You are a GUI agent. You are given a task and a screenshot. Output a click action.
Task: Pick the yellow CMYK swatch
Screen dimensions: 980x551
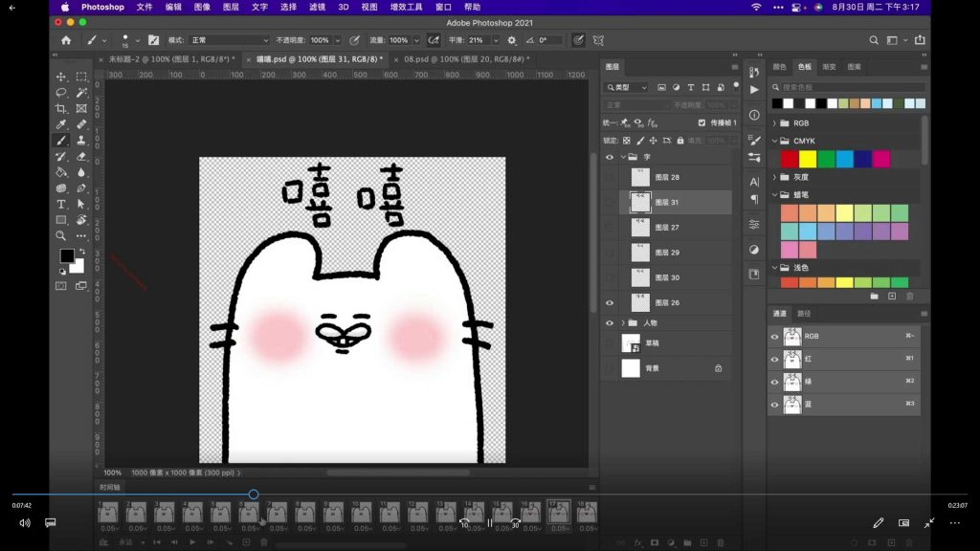click(x=808, y=159)
